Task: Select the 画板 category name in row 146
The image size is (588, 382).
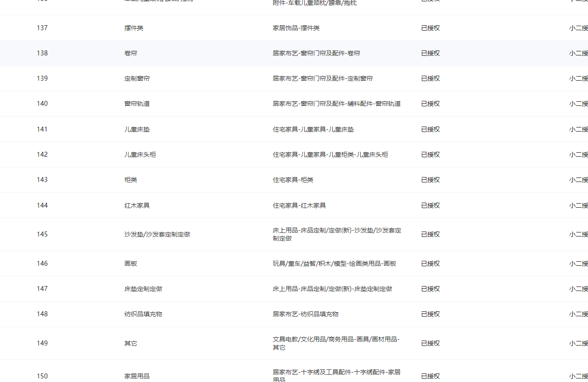Action: 131,264
